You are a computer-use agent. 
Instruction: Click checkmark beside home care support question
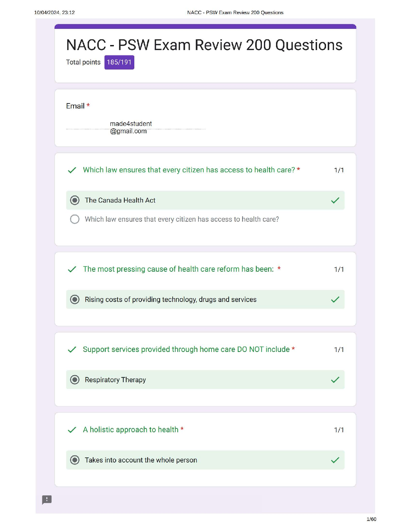tap(72, 350)
